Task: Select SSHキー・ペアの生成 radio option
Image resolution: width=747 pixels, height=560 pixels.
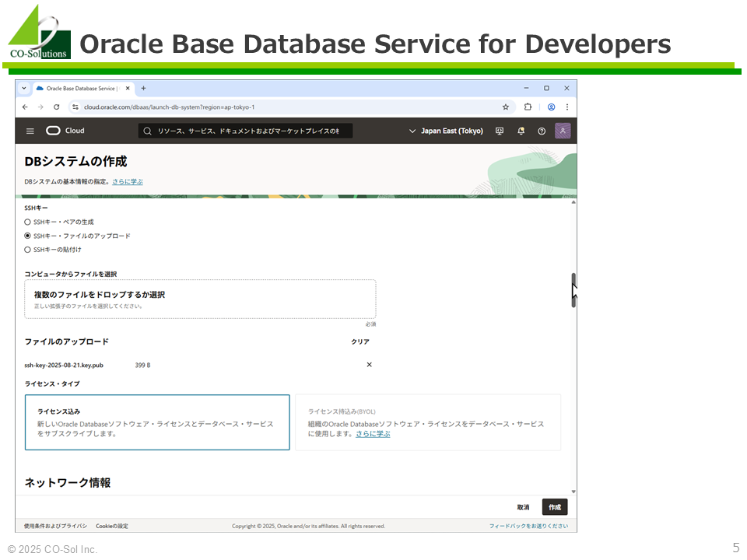Action: (28, 222)
